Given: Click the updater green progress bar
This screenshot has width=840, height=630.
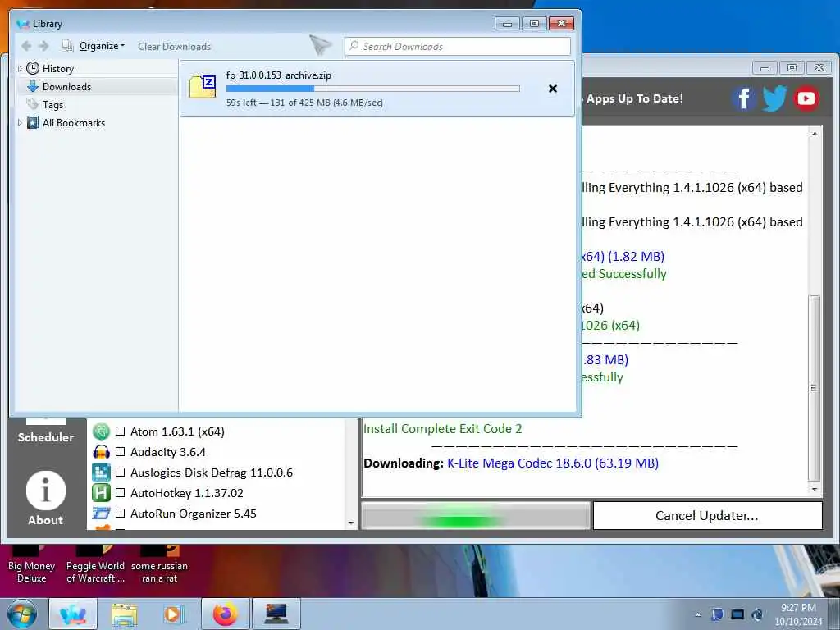Looking at the screenshot, I should coord(476,516).
